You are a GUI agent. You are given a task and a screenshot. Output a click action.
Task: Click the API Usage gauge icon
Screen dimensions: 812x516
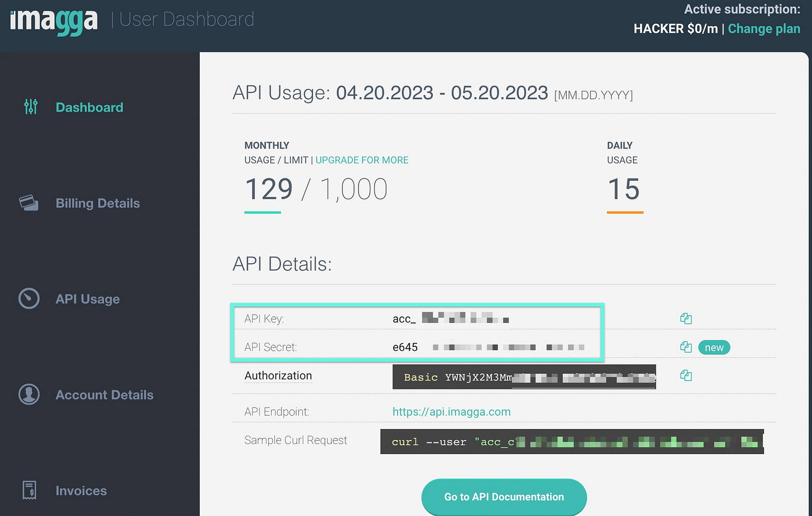point(29,298)
